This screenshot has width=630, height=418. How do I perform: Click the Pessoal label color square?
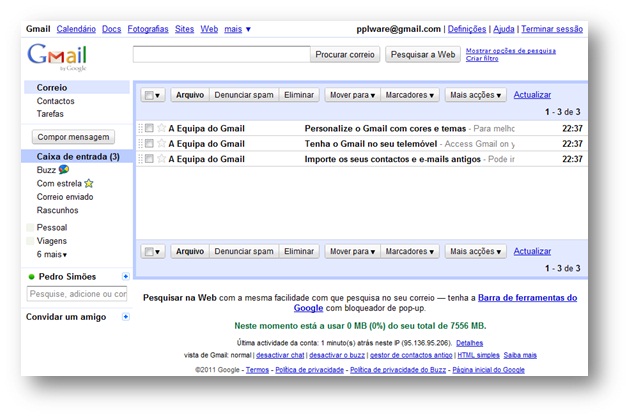30,227
